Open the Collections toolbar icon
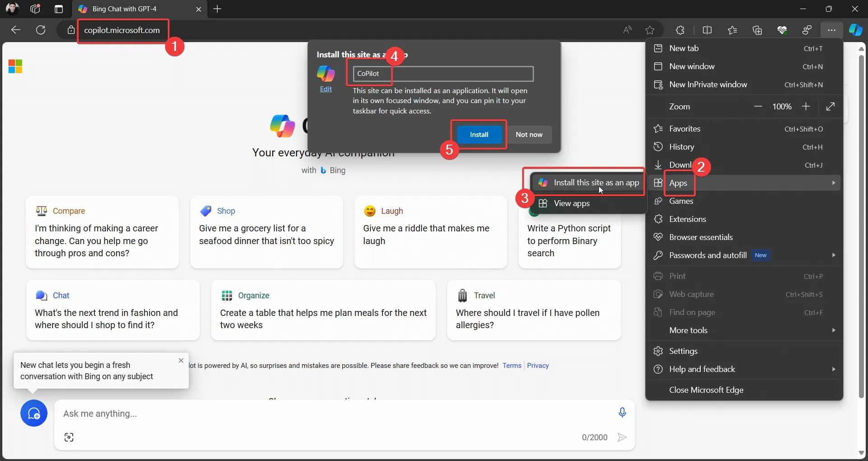The image size is (868, 461). coord(757,30)
